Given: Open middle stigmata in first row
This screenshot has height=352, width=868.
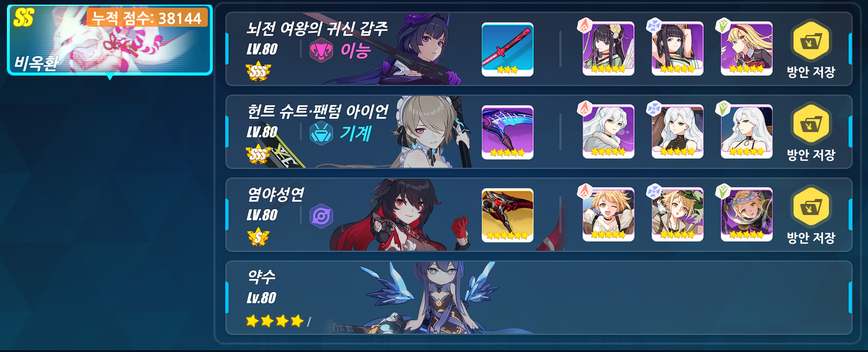Looking at the screenshot, I should tap(677, 48).
